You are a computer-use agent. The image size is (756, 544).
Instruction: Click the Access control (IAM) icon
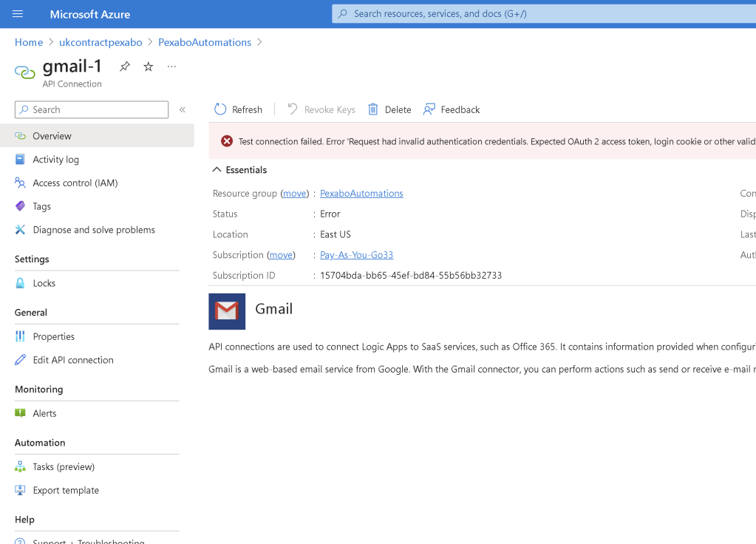[x=20, y=183]
